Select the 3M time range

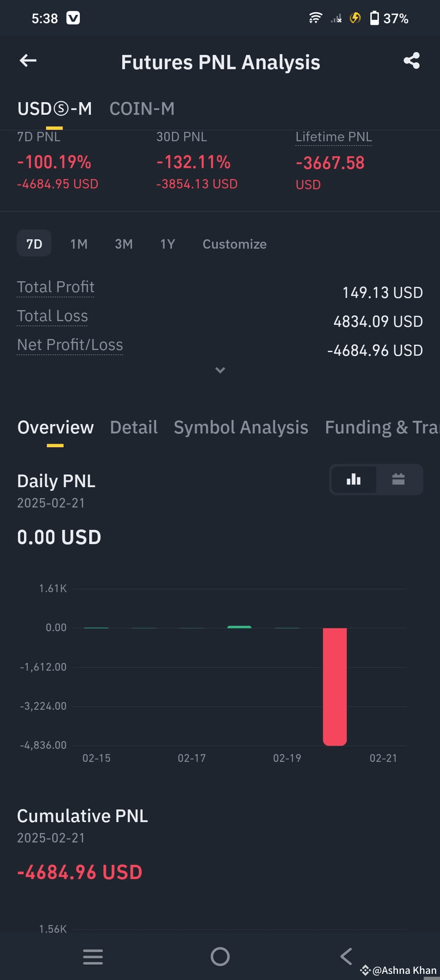[123, 244]
